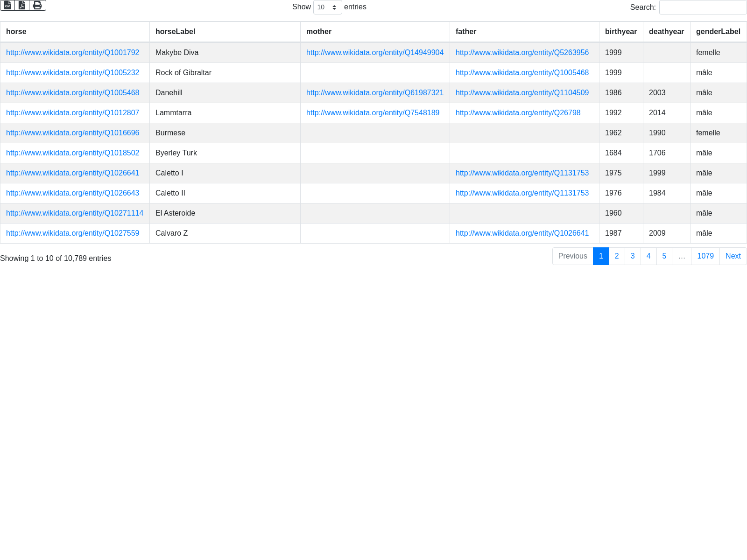Sort by the birthyear column header

coord(620,32)
